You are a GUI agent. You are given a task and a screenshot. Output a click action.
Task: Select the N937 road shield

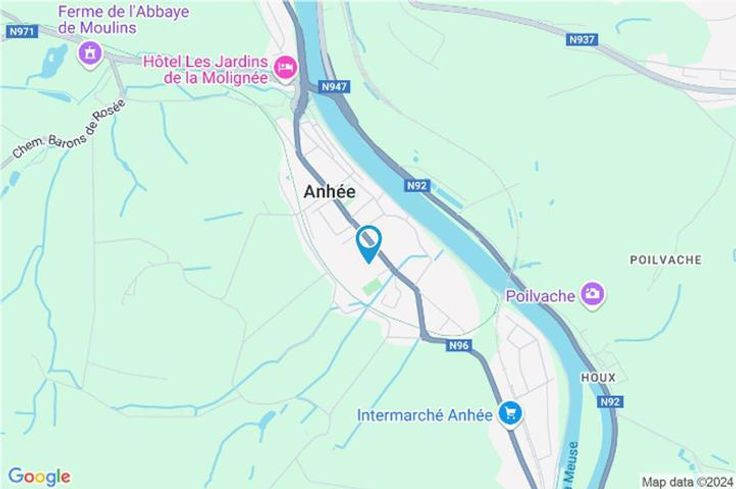point(582,40)
